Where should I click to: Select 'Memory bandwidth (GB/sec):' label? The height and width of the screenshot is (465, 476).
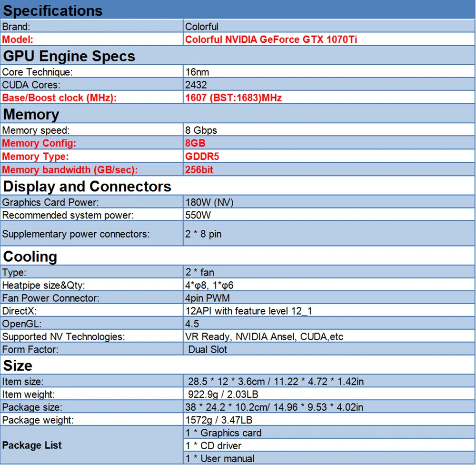pos(70,169)
